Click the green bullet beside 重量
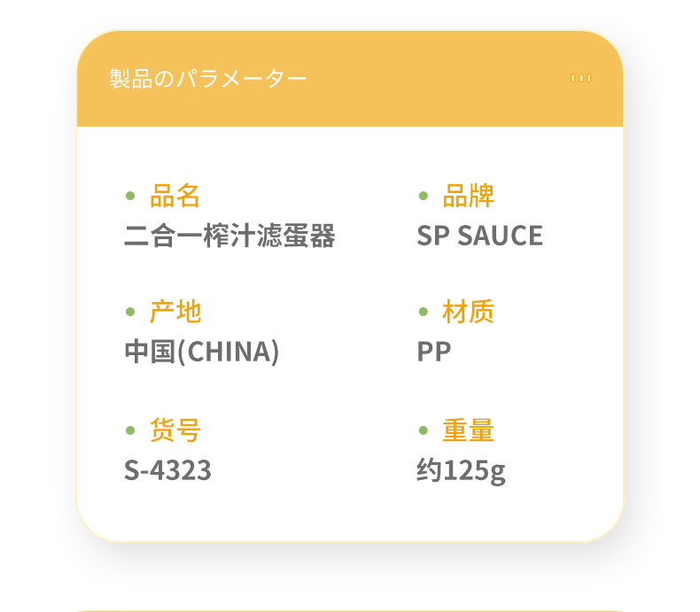The image size is (700, 612). pos(423,430)
